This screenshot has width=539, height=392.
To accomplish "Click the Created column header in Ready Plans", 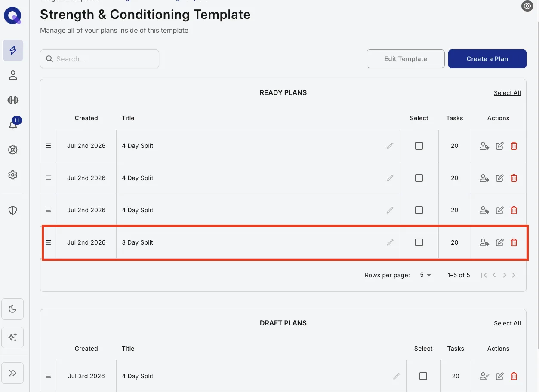I will coord(86,118).
